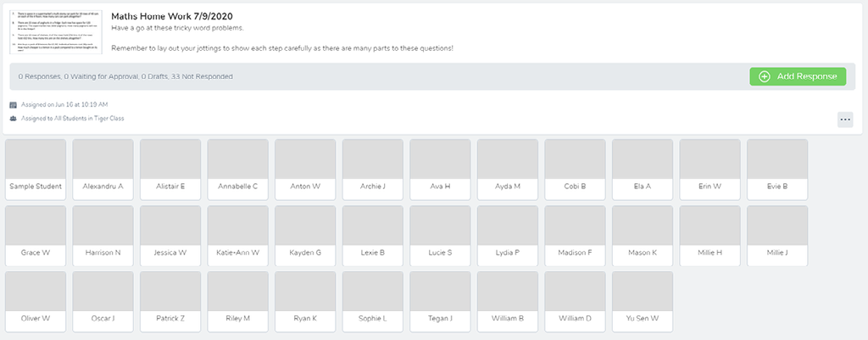Choose Millie J's student tile
This screenshot has width=868, height=340.
tap(776, 235)
